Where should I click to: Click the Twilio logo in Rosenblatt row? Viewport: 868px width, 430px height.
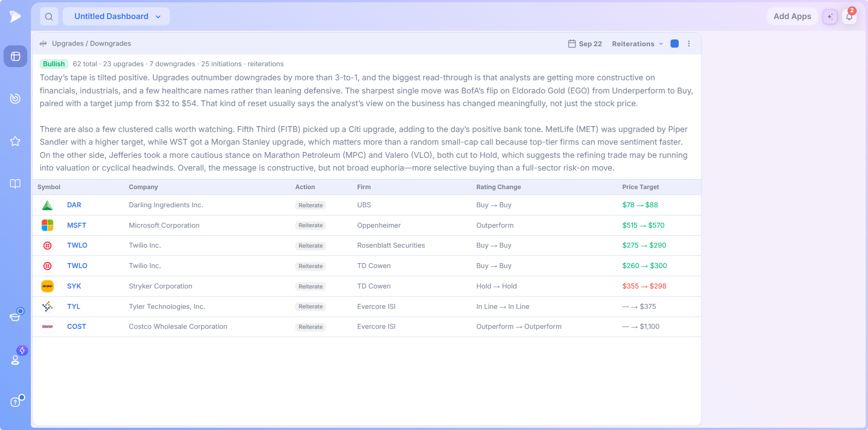point(48,245)
